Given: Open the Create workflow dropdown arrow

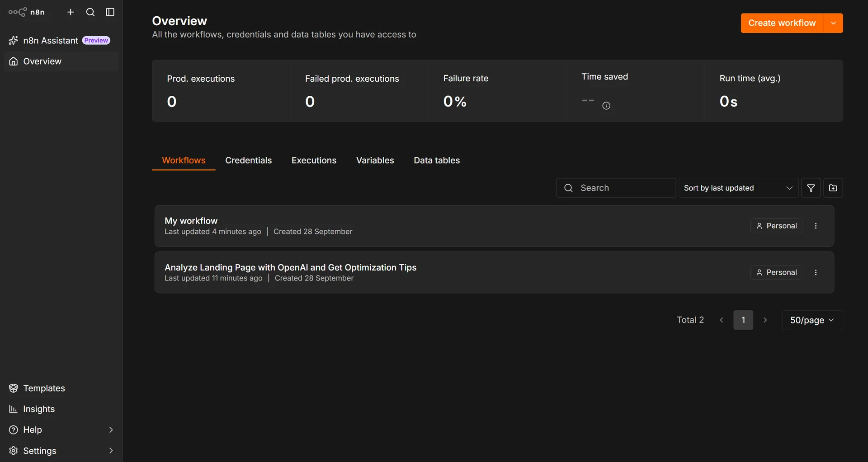Looking at the screenshot, I should pyautogui.click(x=833, y=23).
